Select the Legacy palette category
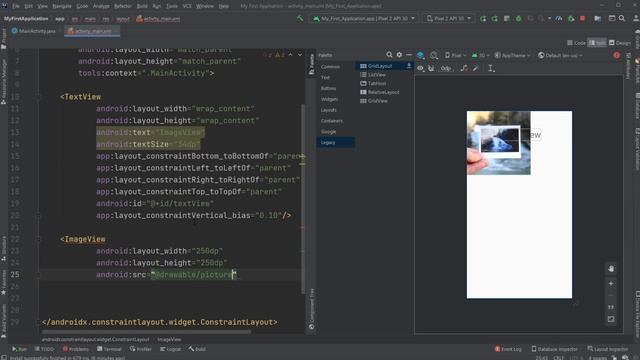This screenshot has height=360, width=640. click(336, 142)
